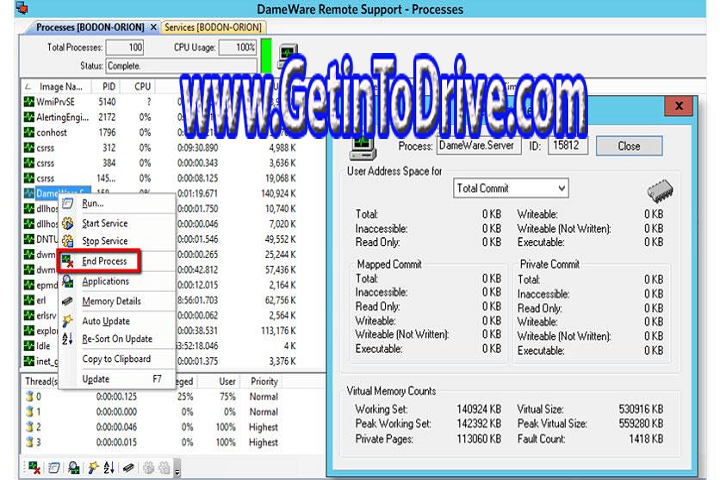This screenshot has height=480, width=720.
Task: Click the End Process toolbar icon at bottom
Action: pos(34,468)
